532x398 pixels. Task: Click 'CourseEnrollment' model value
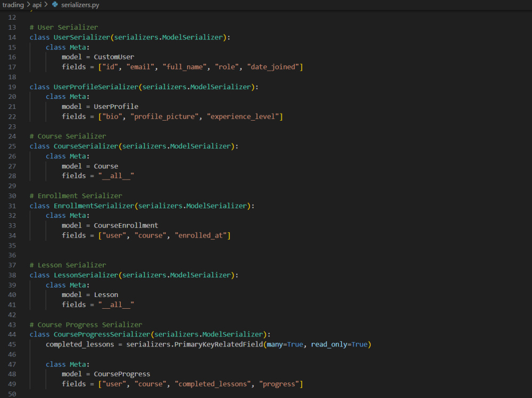pyautogui.click(x=126, y=225)
